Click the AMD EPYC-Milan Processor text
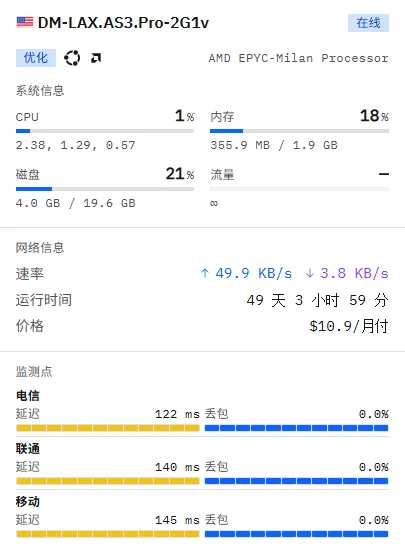 click(x=298, y=58)
